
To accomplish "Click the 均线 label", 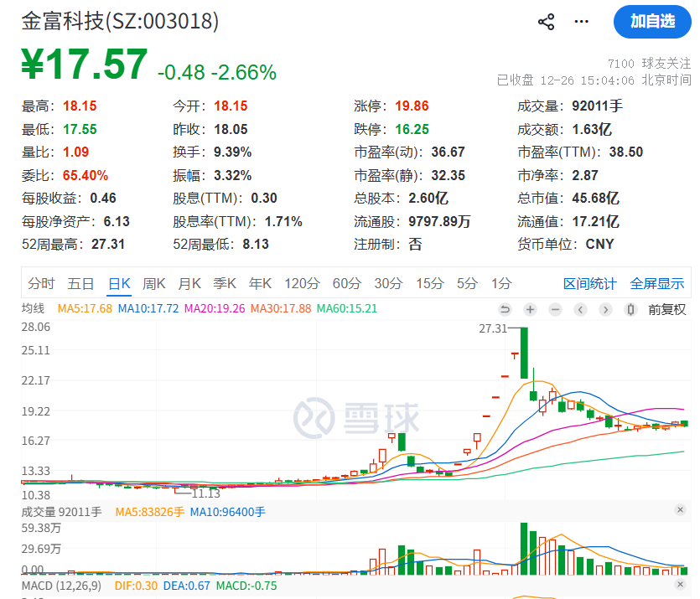I will click(x=33, y=308).
